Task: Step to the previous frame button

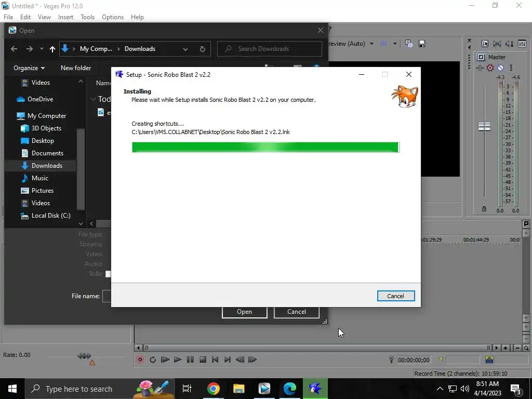Action: pyautogui.click(x=240, y=360)
